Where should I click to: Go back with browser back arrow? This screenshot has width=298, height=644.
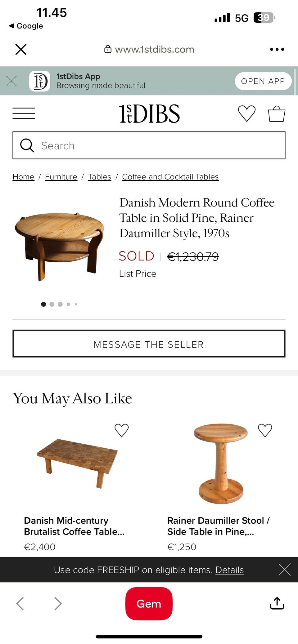(20, 603)
